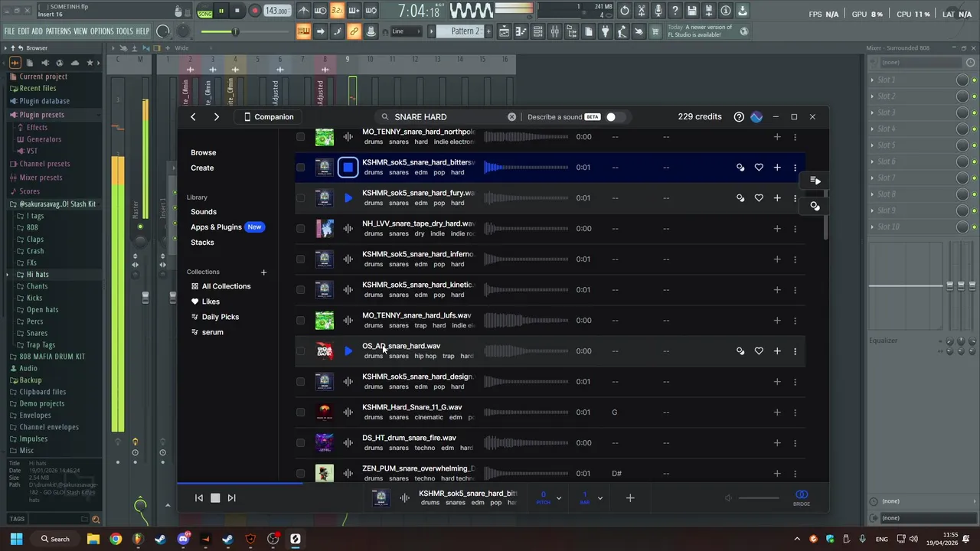Open the EDIT menu
The width and height of the screenshot is (980, 551).
click(24, 31)
